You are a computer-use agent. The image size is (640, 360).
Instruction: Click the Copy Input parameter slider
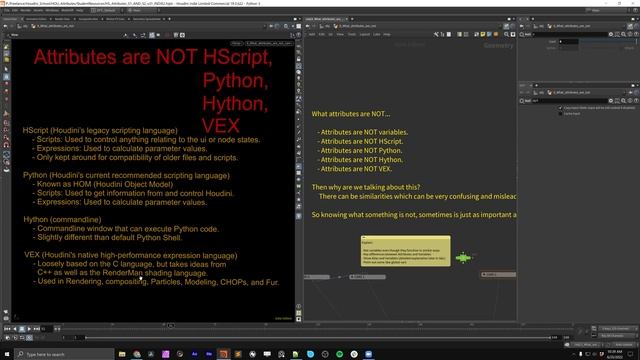[x=608, y=41]
